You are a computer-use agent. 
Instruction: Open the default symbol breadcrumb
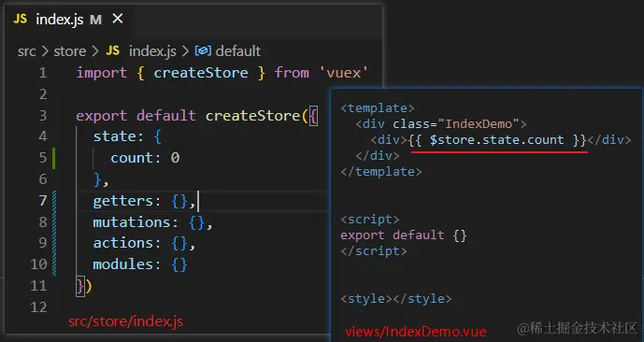point(237,51)
